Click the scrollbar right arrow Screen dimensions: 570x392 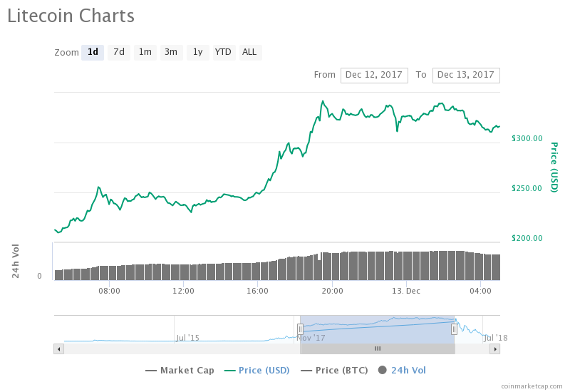pyautogui.click(x=494, y=349)
